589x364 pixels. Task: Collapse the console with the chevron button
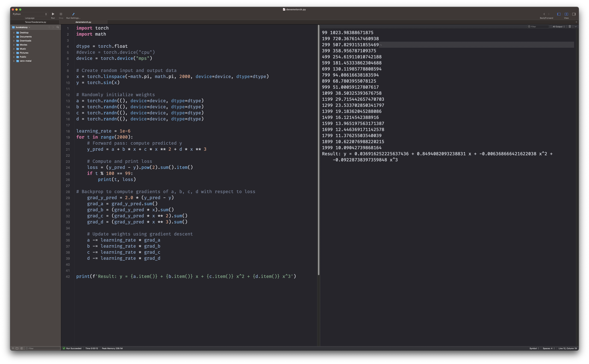[x=576, y=27]
